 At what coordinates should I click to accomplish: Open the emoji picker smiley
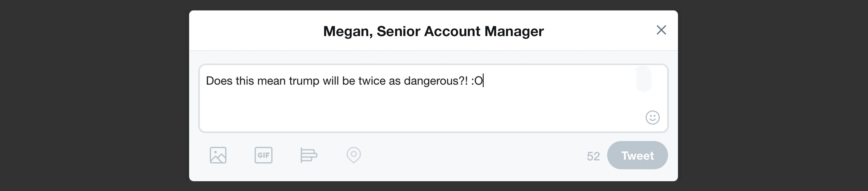[x=652, y=117]
